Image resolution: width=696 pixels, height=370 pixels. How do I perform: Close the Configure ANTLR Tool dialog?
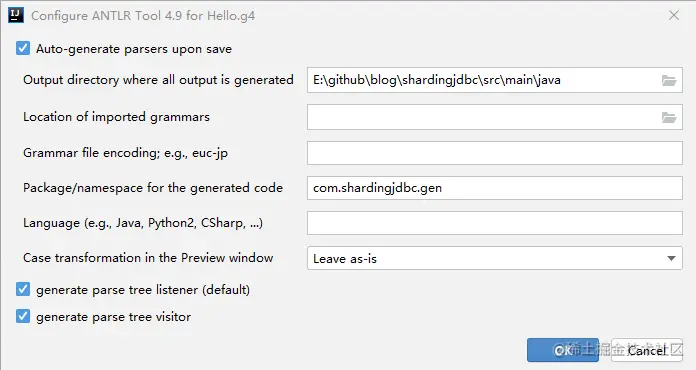[x=674, y=16]
